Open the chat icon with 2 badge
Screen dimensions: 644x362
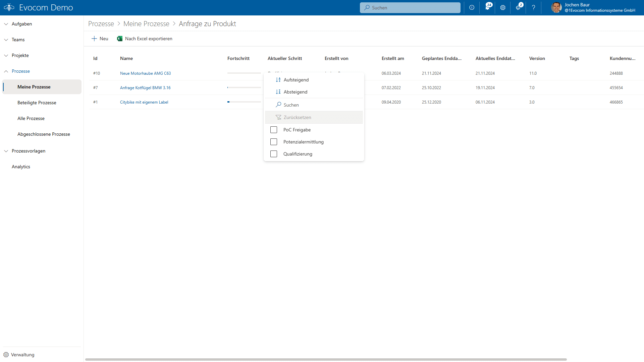pos(519,7)
